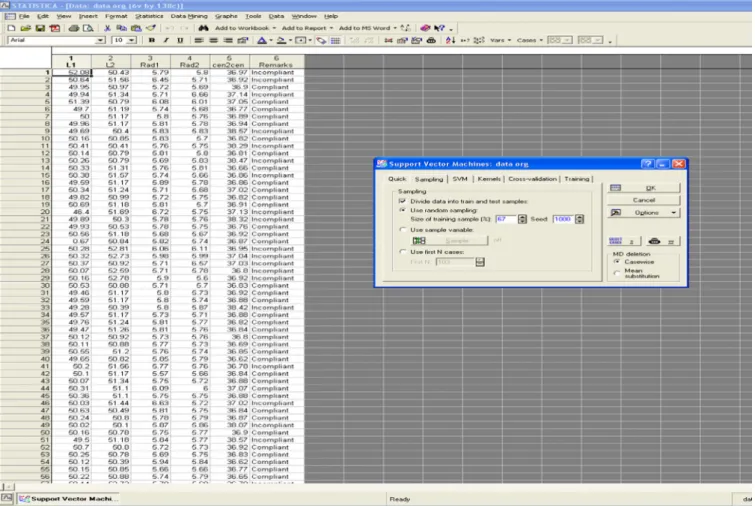Screen dimensions: 755x506
Task: Open the Data Mining menu
Action: (189, 16)
